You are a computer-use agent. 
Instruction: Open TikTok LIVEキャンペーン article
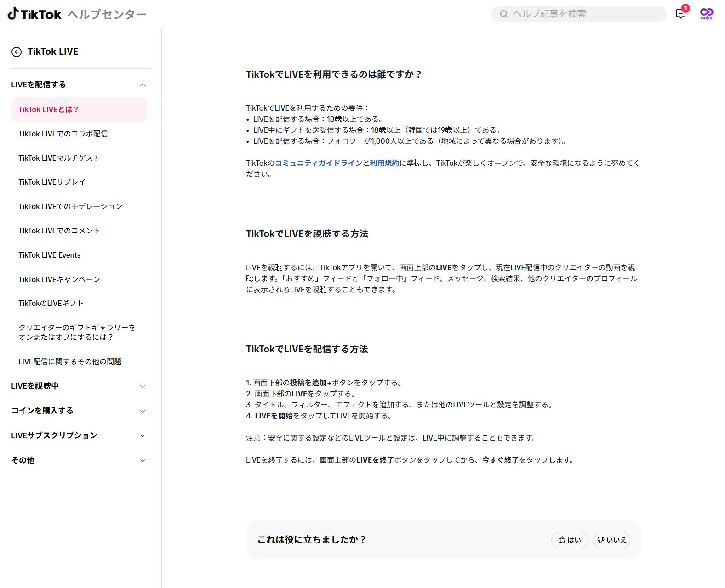coord(59,279)
